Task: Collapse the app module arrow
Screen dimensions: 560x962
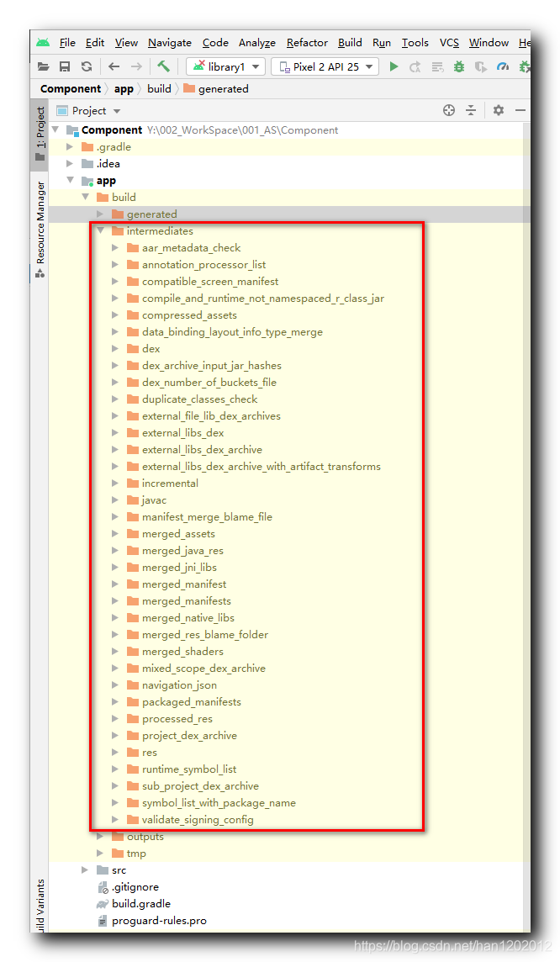Action: [x=71, y=180]
